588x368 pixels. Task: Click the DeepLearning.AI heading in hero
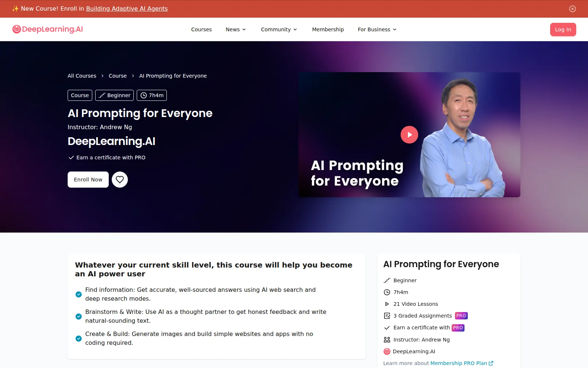111,141
